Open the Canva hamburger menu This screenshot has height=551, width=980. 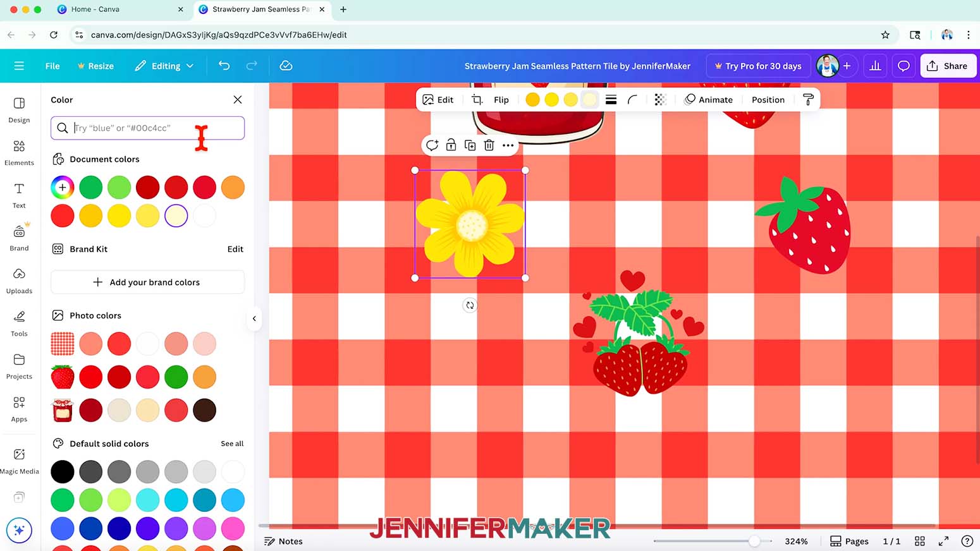click(x=19, y=66)
